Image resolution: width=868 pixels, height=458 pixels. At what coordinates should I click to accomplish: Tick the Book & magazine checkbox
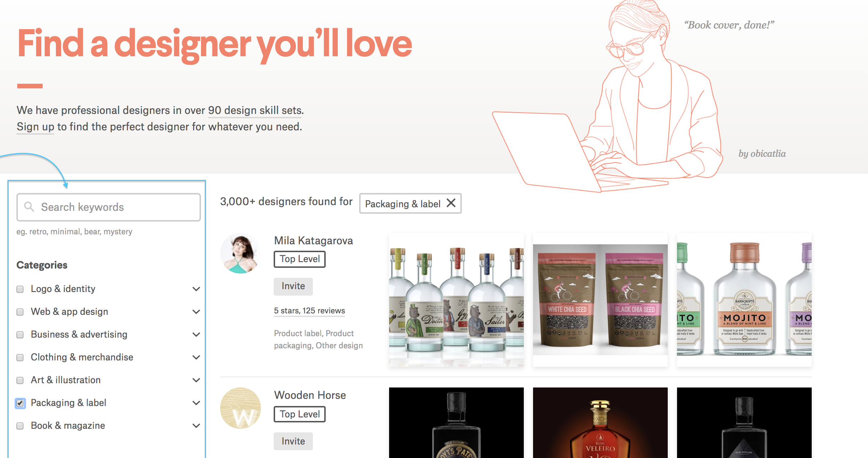[x=20, y=426]
